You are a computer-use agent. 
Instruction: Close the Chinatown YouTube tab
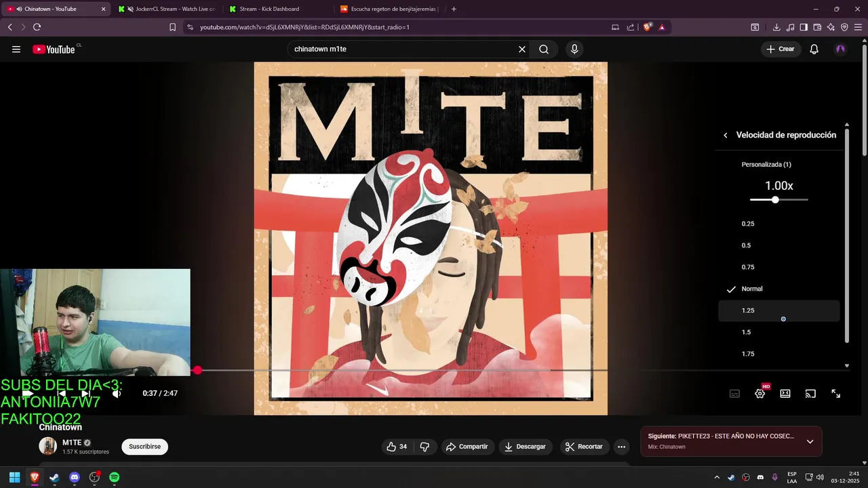pos(104,9)
